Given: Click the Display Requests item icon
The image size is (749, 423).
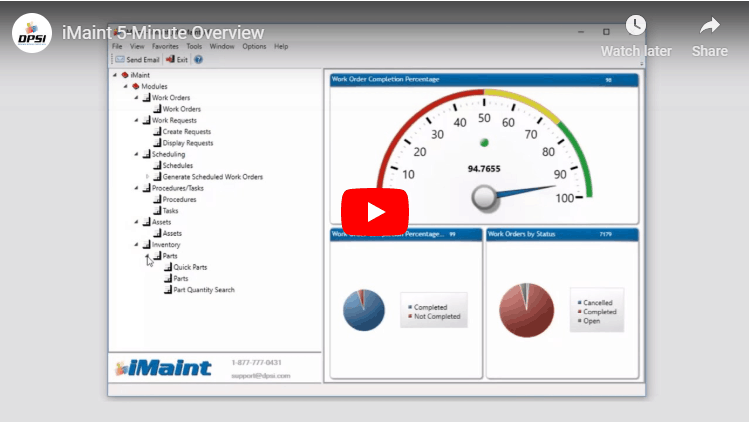Looking at the screenshot, I should [157, 143].
